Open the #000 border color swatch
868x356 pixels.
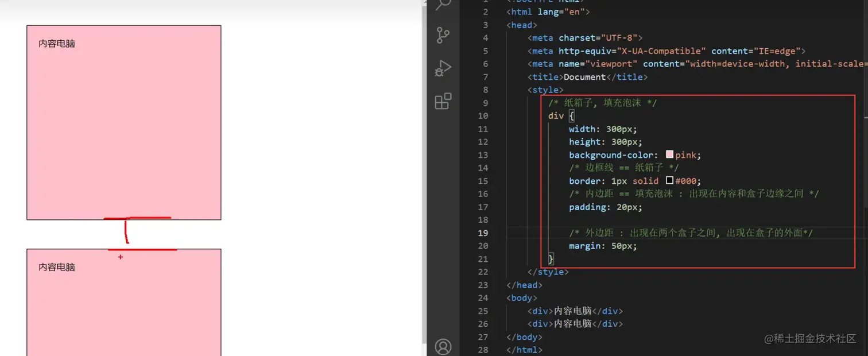point(669,180)
